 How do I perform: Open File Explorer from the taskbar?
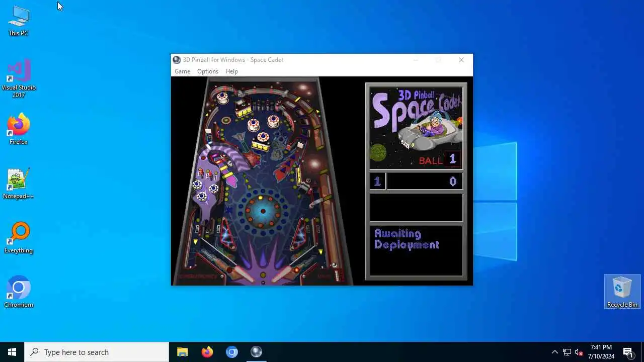183,352
